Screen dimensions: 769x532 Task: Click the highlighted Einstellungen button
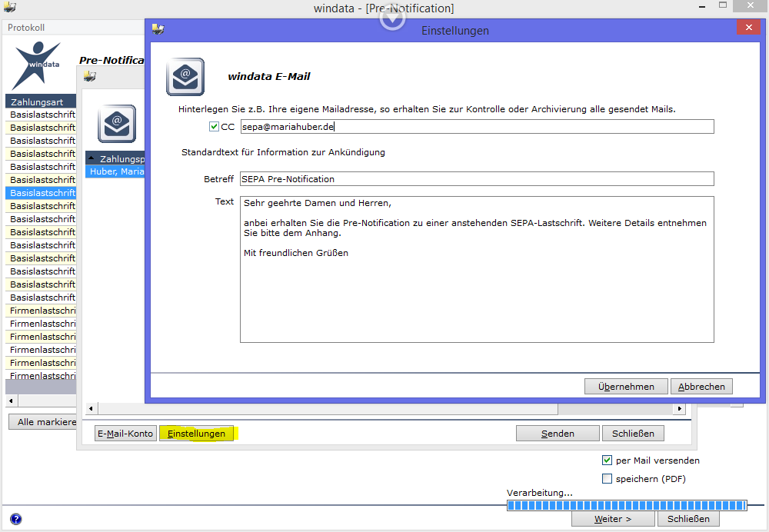coord(196,434)
